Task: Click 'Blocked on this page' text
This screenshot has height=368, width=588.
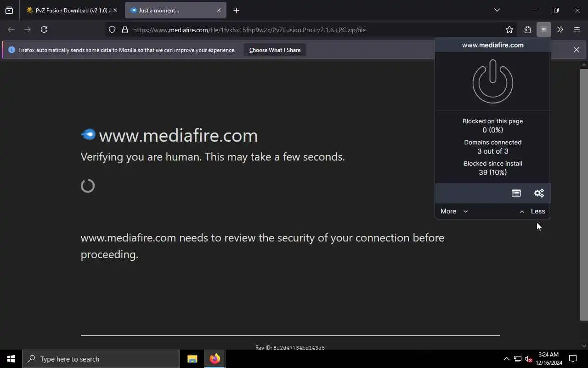Action: [x=492, y=121]
